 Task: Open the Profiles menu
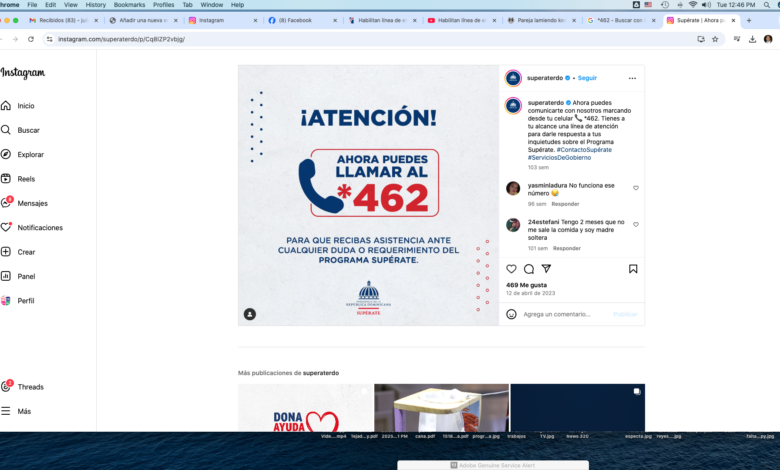point(164,4)
